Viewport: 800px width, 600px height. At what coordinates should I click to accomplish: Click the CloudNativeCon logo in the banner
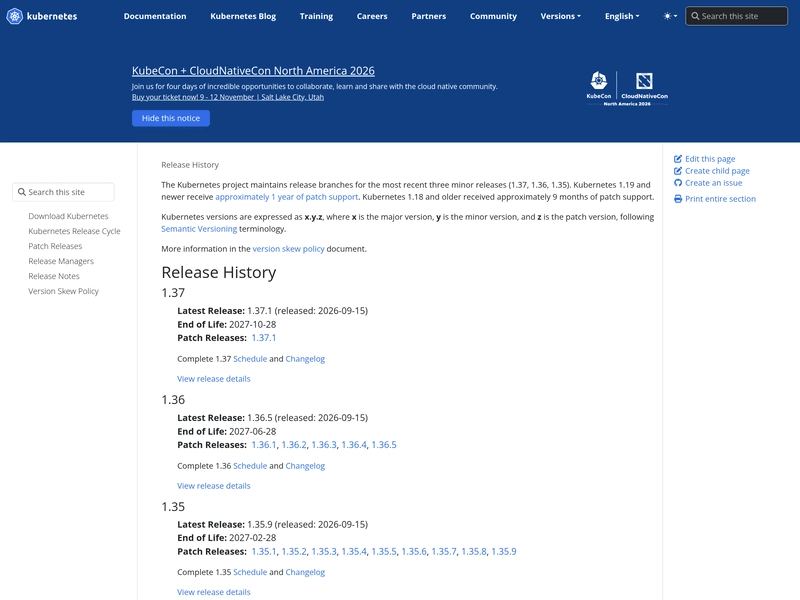[644, 85]
